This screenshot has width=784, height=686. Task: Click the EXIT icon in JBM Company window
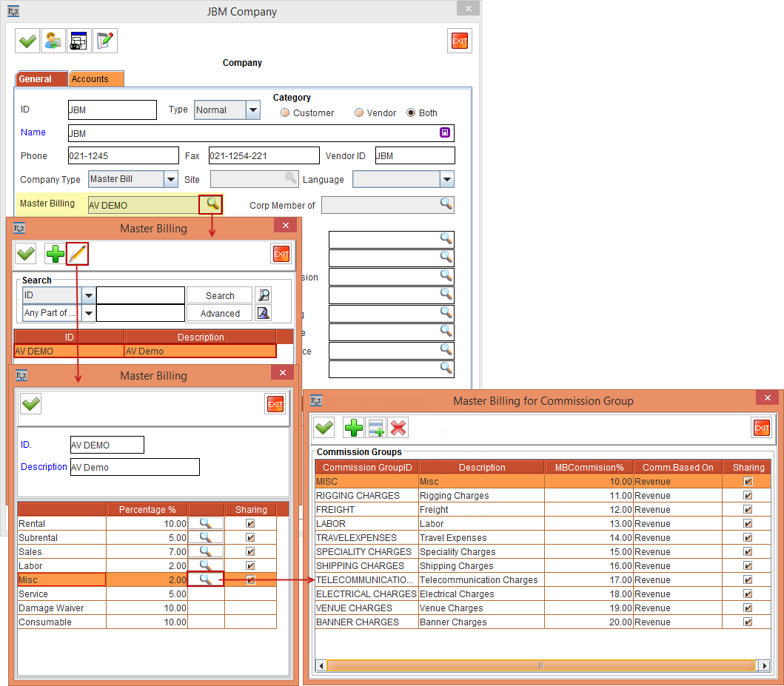(x=460, y=41)
